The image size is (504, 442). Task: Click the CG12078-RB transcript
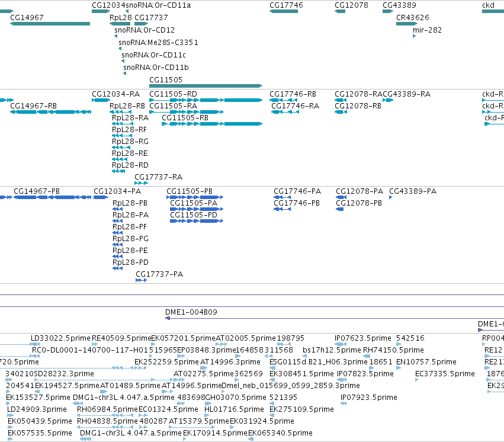click(x=341, y=112)
